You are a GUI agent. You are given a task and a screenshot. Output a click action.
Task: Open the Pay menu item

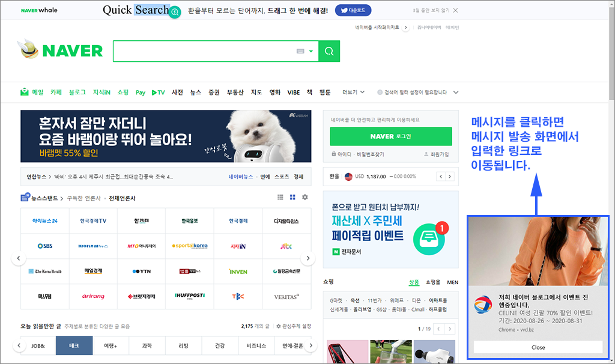pyautogui.click(x=141, y=93)
